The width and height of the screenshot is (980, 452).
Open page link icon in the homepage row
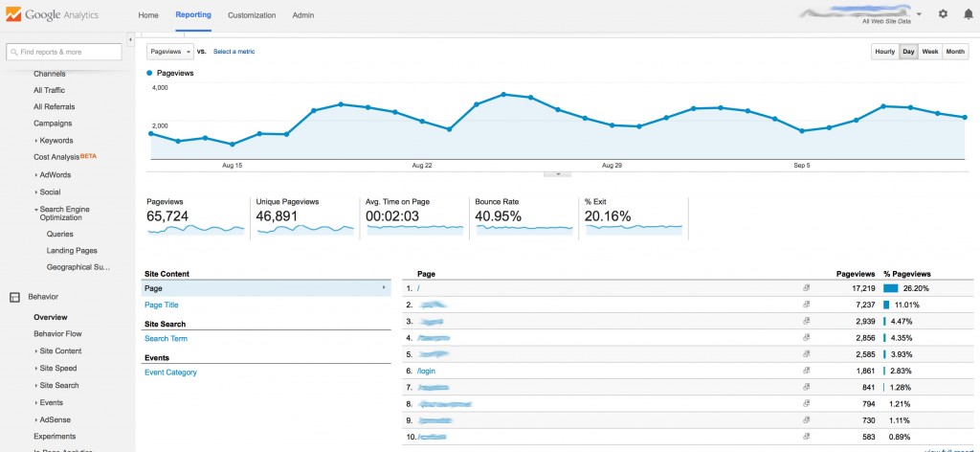click(x=806, y=288)
